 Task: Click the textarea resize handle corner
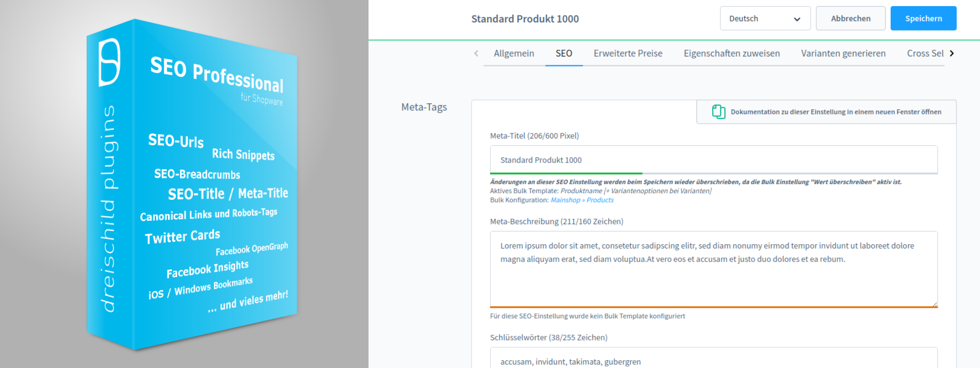[935, 304]
